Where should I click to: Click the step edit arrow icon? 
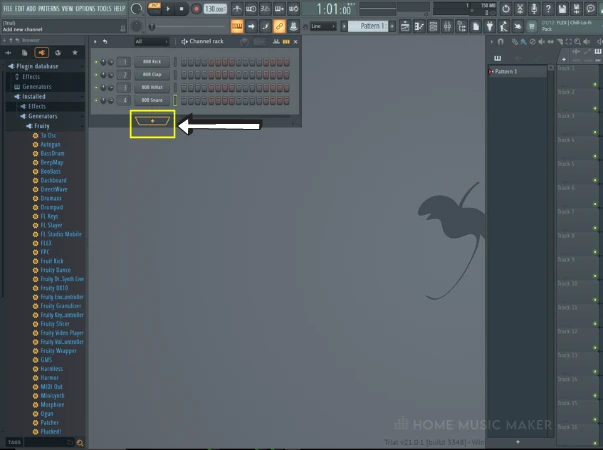click(x=251, y=26)
